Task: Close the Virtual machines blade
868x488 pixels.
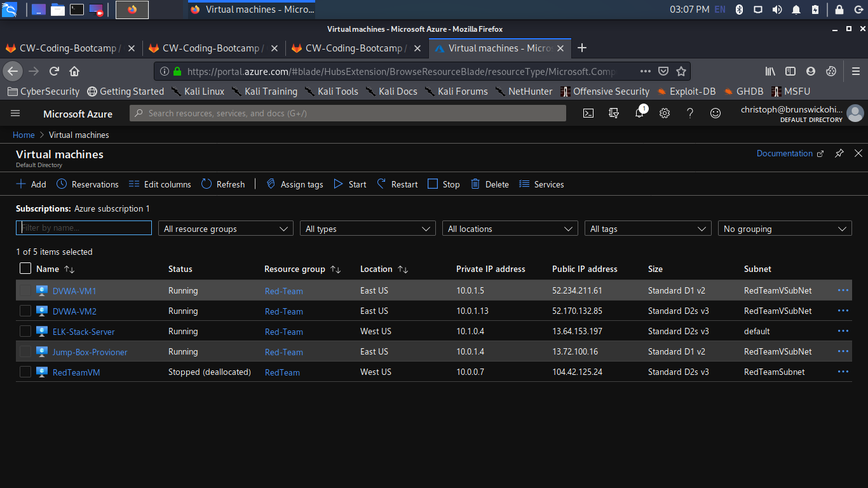Action: pos(858,153)
